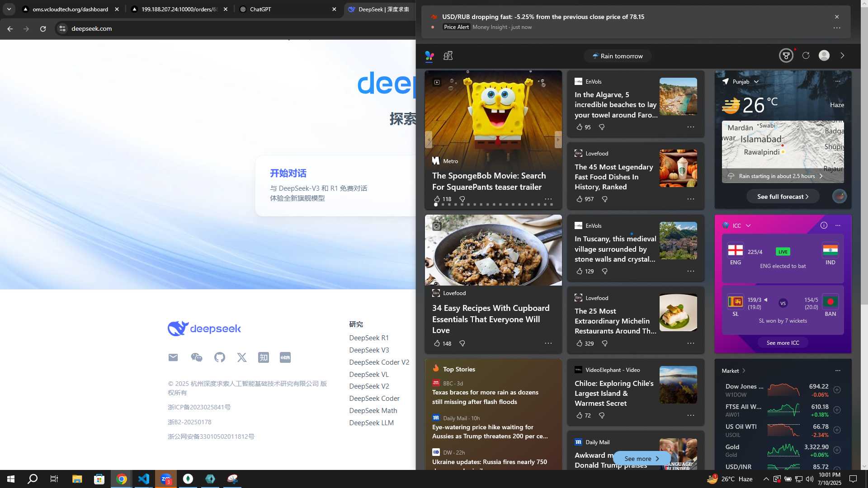Open DeepSeek WeChat icon in footer

click(x=197, y=358)
